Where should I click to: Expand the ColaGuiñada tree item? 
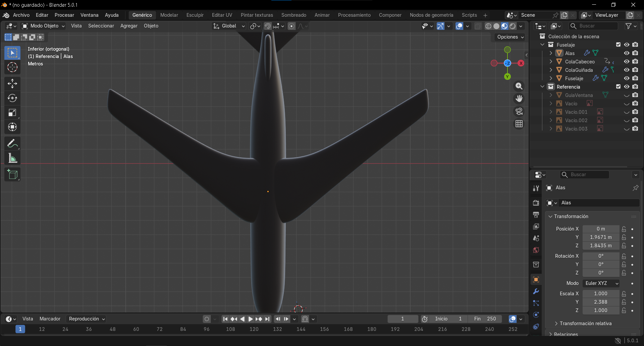(x=551, y=70)
